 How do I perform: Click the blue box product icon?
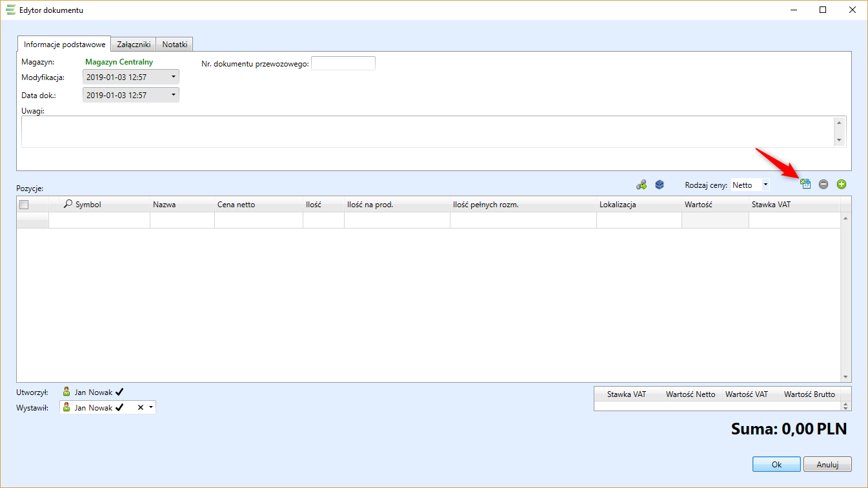coord(660,185)
